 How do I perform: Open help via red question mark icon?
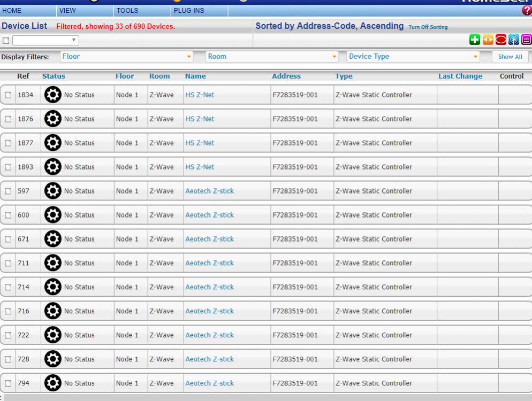point(527,11)
